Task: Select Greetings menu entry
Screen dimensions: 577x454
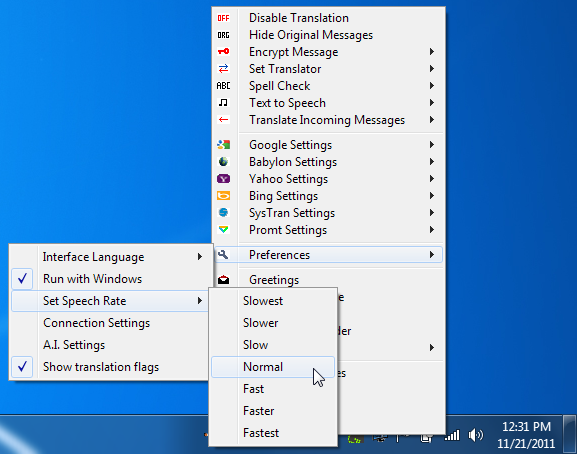Action: coord(328,280)
